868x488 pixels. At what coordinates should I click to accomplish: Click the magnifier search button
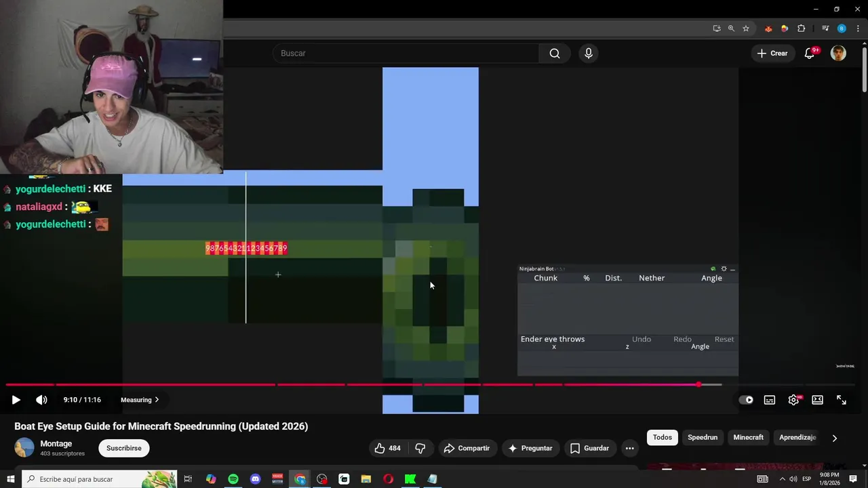(x=555, y=53)
